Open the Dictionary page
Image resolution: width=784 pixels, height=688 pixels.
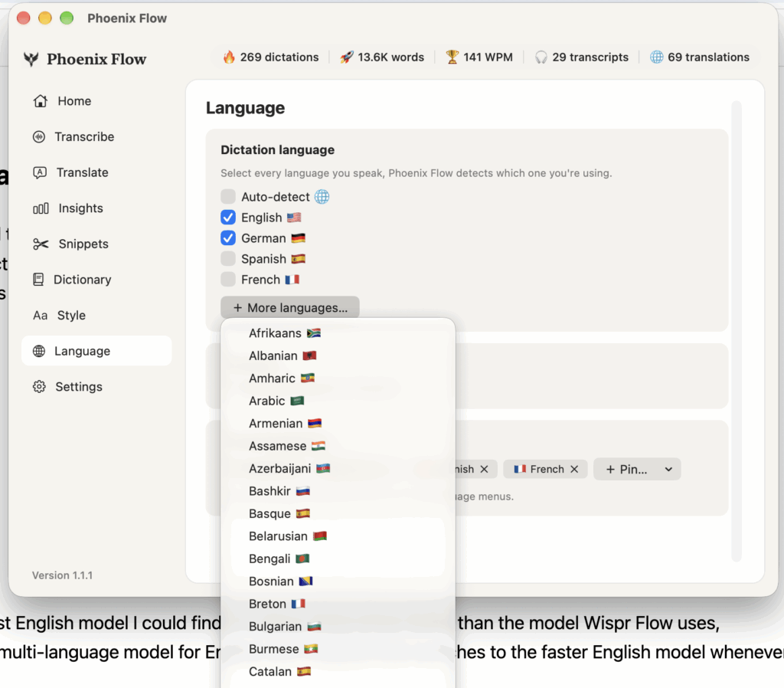click(96, 280)
